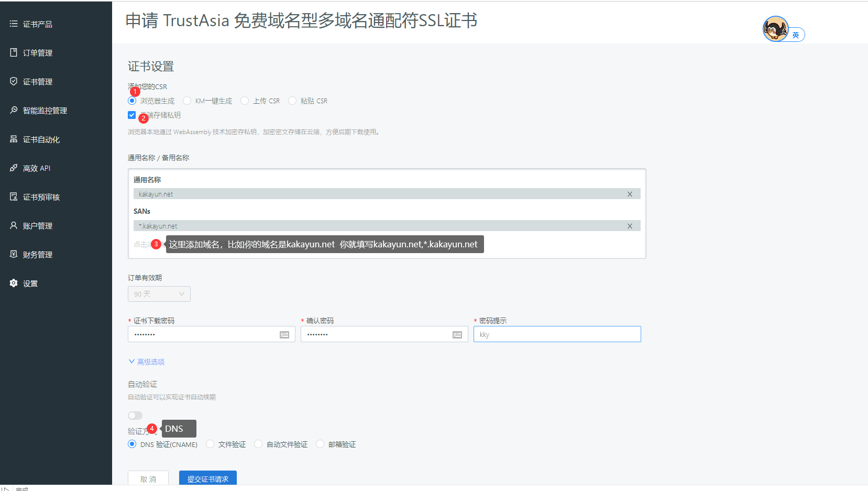Select 粘贴 CSR radio option

click(x=292, y=101)
